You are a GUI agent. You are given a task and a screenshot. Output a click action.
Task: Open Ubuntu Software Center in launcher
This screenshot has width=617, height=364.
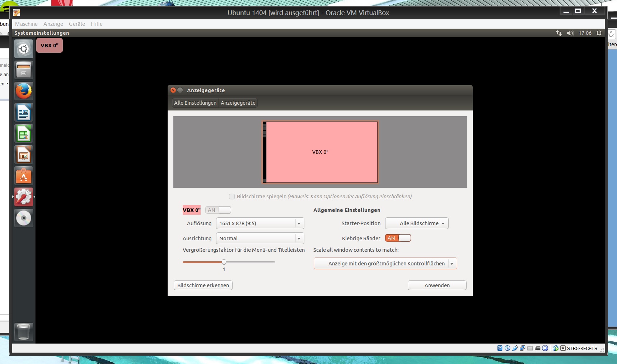pos(24,176)
